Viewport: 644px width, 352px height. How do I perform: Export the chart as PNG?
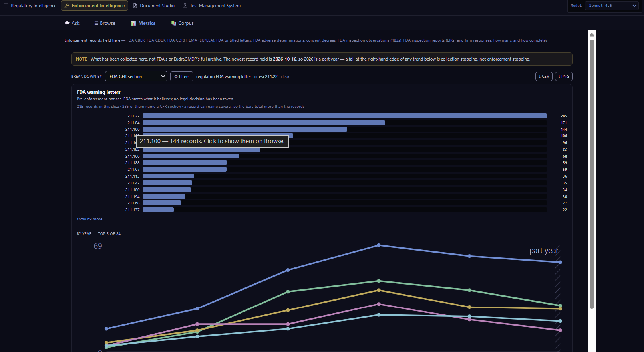pos(564,77)
